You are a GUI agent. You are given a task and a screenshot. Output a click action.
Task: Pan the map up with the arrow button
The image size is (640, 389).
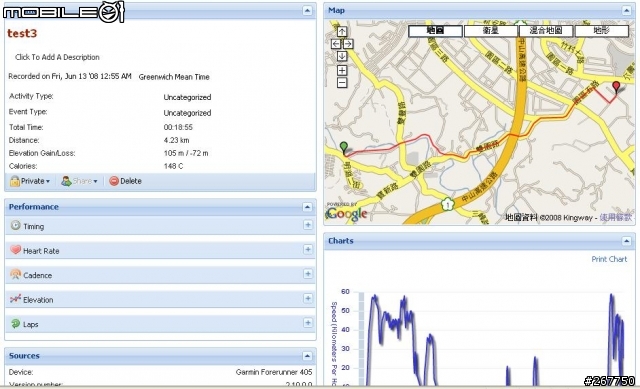point(342,31)
